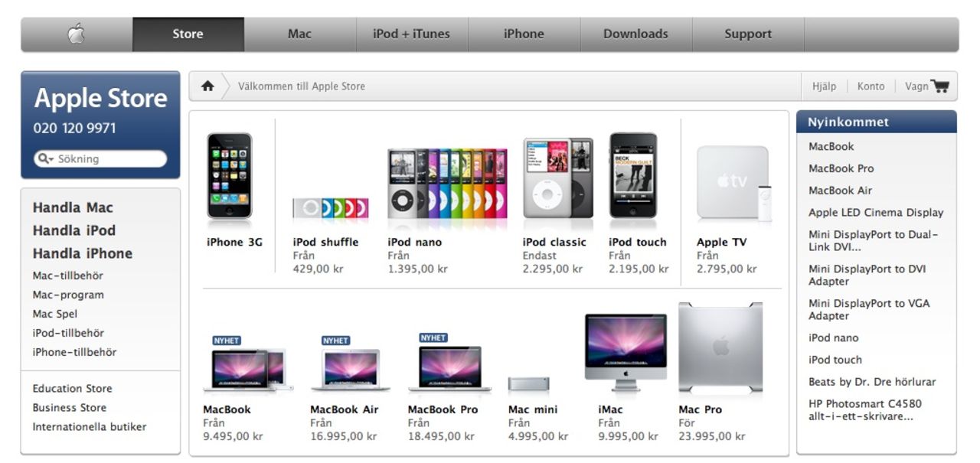Open the Support section in the navigation

[x=747, y=34]
